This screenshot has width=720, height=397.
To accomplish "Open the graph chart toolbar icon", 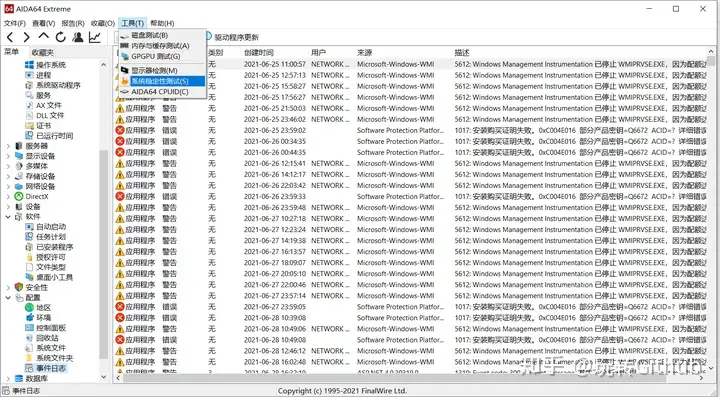I will point(95,37).
